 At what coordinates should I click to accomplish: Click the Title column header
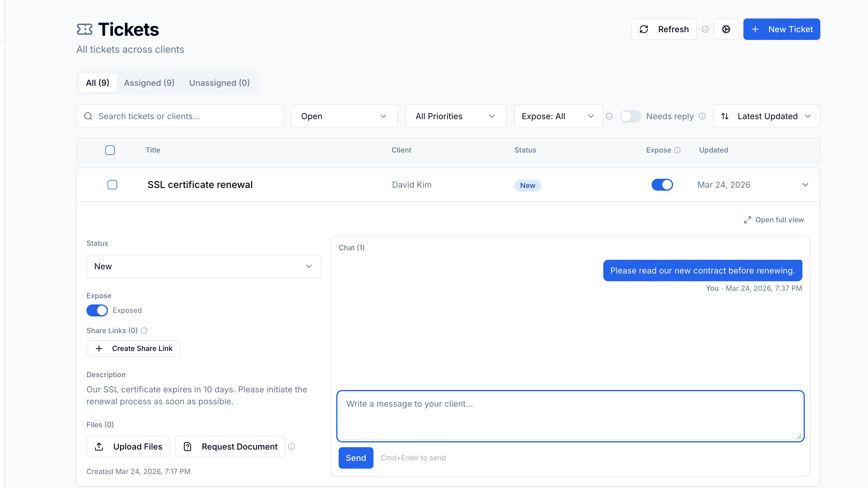coord(153,150)
